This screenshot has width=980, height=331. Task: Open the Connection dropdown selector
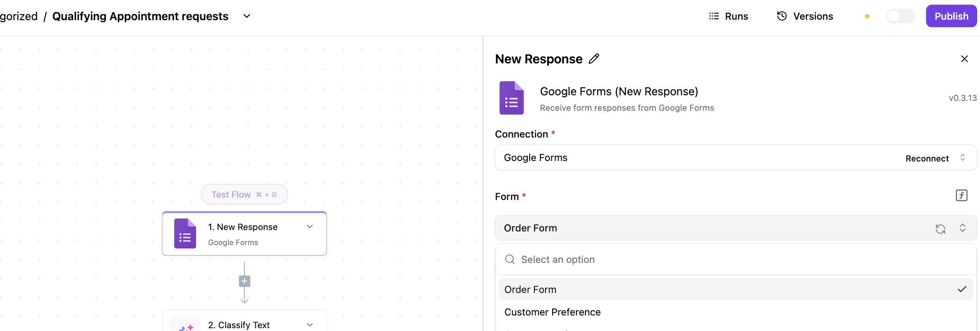click(x=962, y=158)
